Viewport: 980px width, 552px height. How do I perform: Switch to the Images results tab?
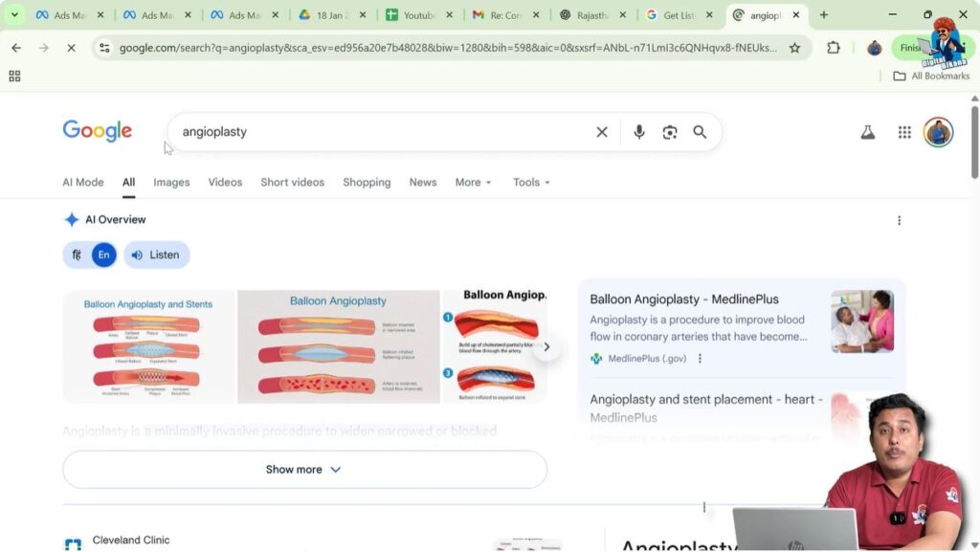171,182
